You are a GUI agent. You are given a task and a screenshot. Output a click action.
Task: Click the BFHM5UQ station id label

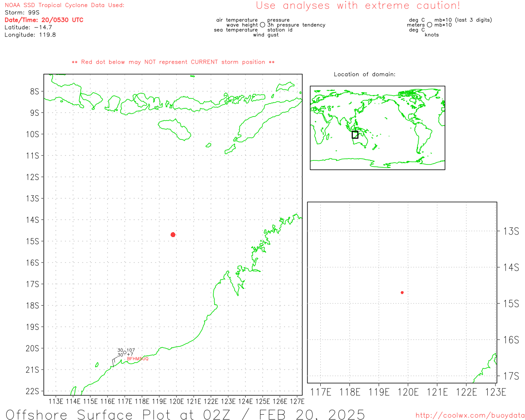[138, 359]
